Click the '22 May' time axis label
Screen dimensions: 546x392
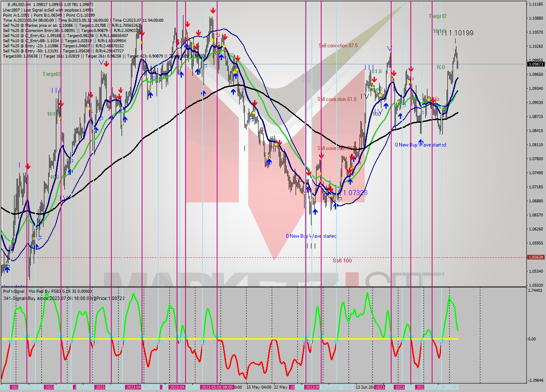click(x=281, y=387)
